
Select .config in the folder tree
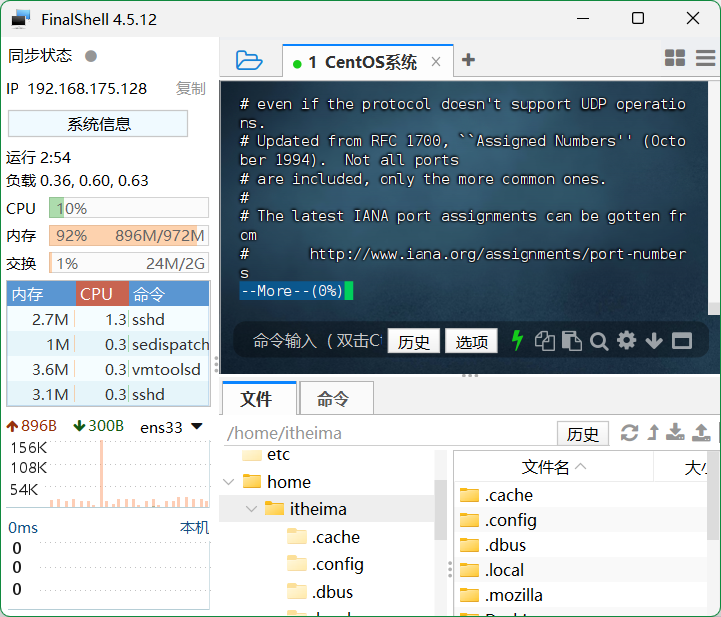point(338,564)
